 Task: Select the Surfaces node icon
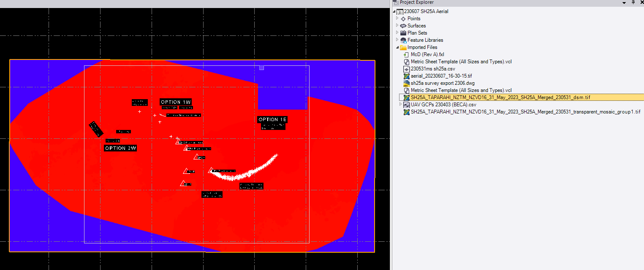click(403, 26)
